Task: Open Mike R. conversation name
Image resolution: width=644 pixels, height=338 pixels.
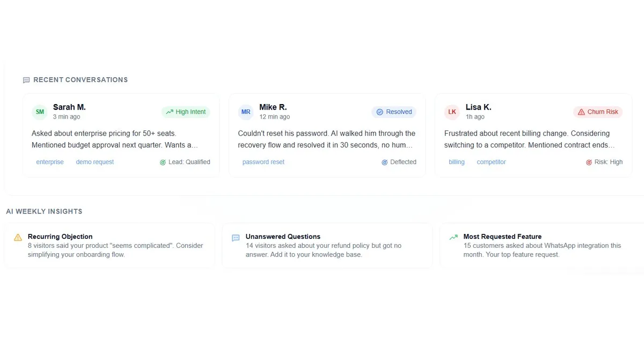Action: pos(273,107)
